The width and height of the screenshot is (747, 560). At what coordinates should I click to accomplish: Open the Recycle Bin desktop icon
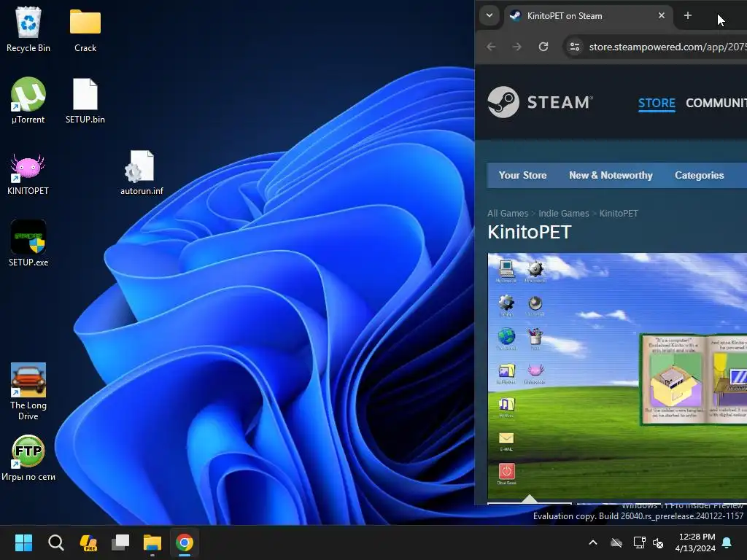28,29
